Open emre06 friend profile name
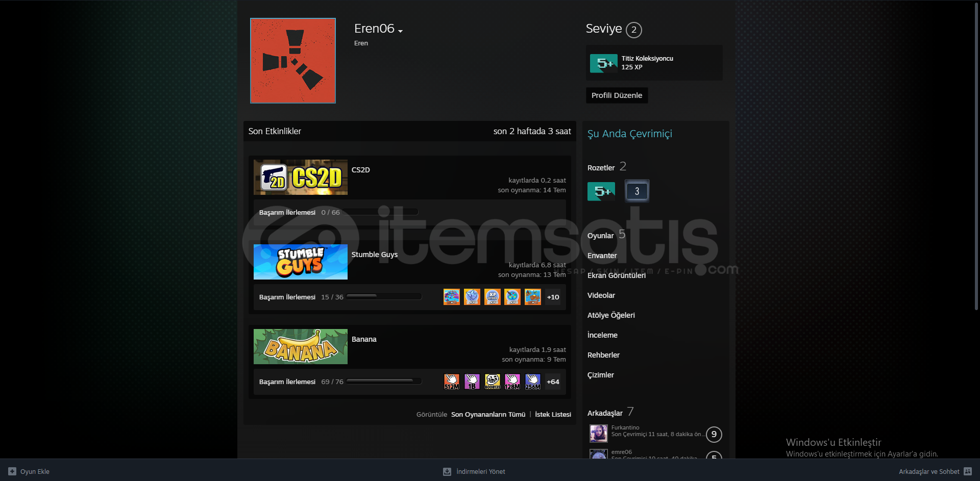Viewport: 980px width, 481px height. point(622,452)
